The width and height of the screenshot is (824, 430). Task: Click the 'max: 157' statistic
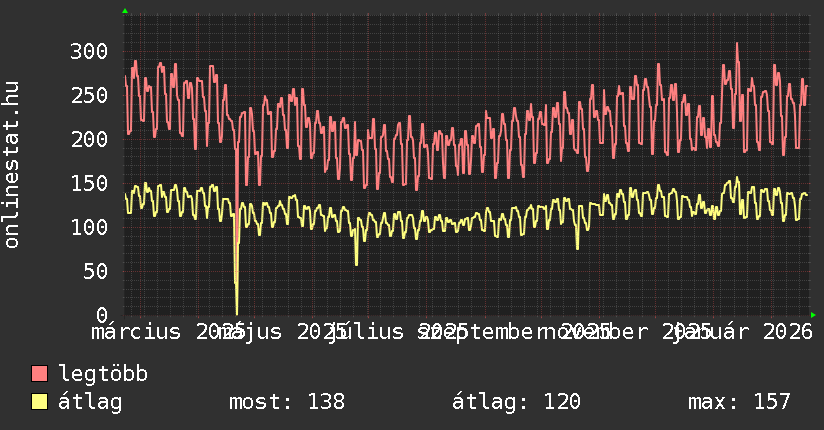(x=739, y=402)
